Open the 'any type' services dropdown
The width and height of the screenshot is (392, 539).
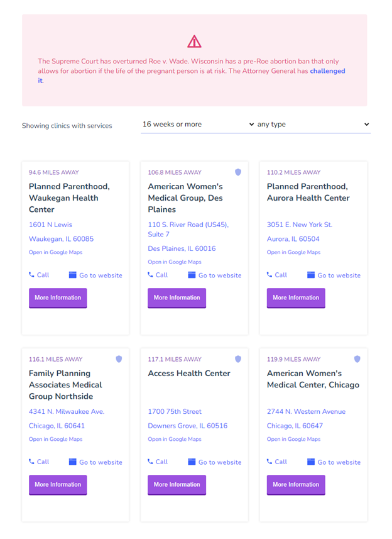(313, 125)
